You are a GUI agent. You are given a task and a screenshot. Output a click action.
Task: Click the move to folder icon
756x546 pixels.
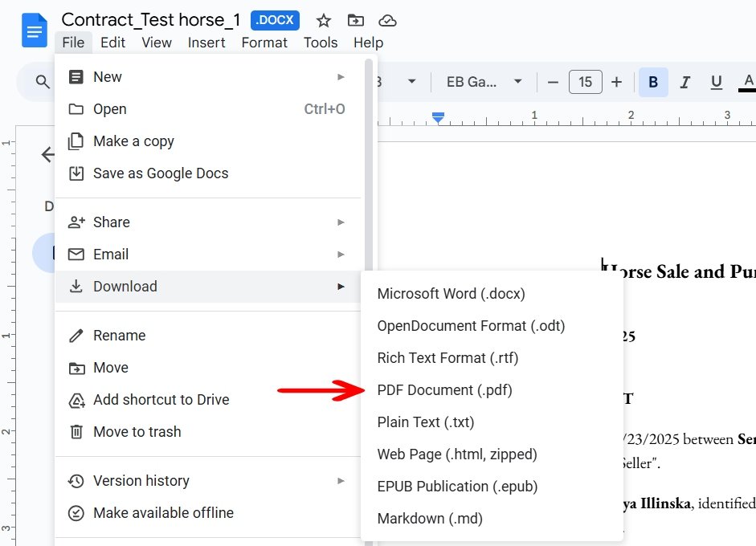355,21
